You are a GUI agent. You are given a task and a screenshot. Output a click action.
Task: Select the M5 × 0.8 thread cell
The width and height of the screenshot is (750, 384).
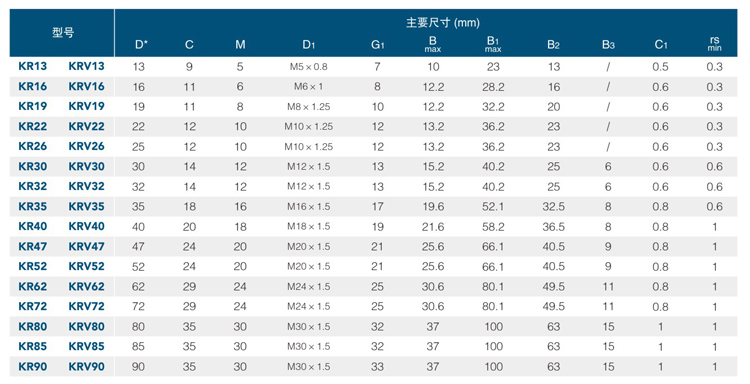(309, 67)
